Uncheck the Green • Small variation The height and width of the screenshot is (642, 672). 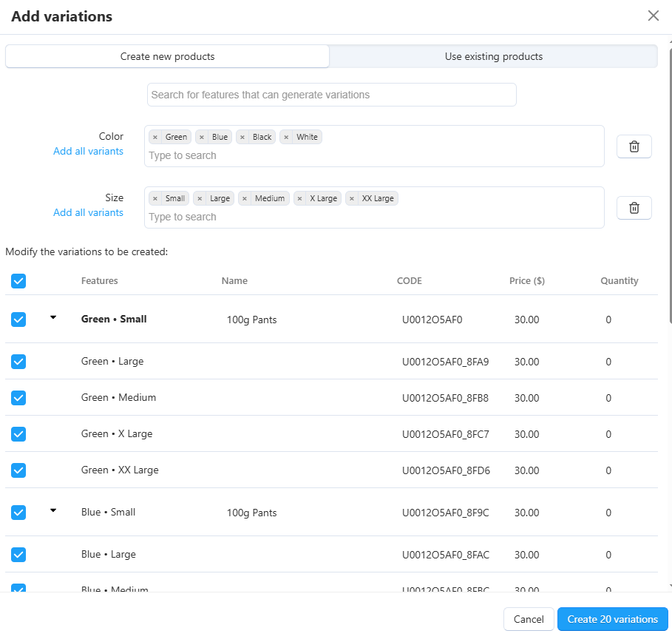coord(18,320)
